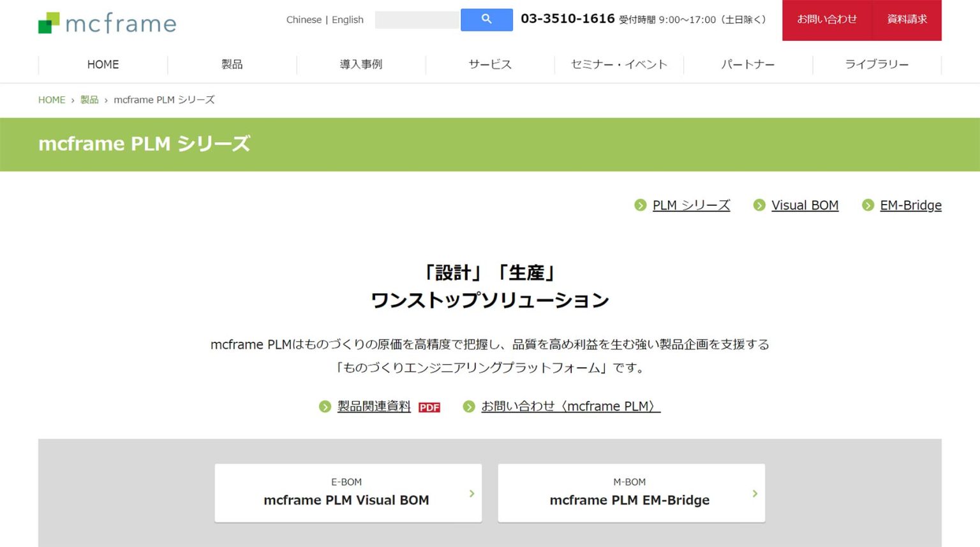
Task: Go to HOME via breadcrumb link
Action: click(52, 100)
